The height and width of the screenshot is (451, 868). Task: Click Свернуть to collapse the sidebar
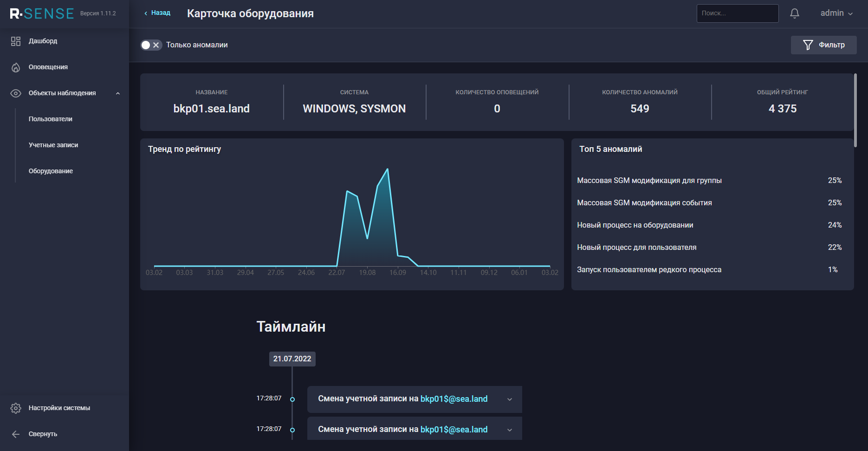[43, 434]
